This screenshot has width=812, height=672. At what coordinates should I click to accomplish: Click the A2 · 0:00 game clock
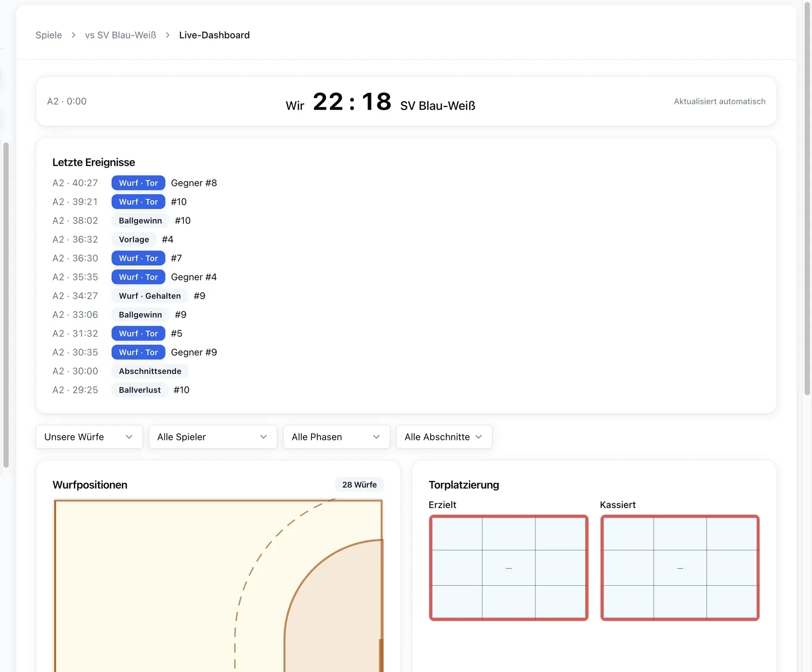[67, 101]
